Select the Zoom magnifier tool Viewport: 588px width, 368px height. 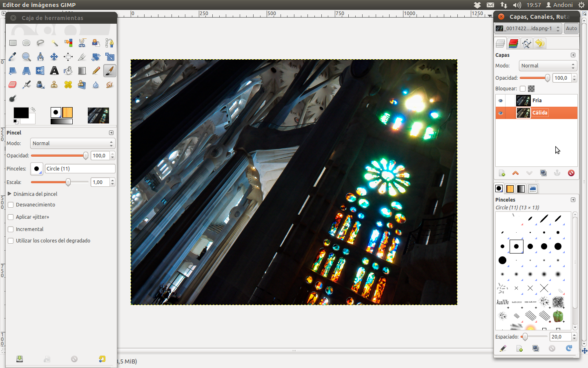coord(27,57)
